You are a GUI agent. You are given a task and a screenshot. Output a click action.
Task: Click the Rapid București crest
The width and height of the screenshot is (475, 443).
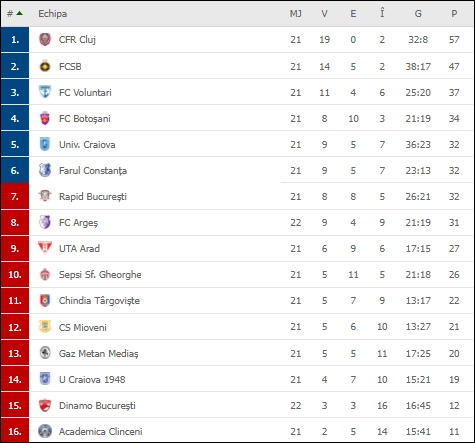coord(45,196)
